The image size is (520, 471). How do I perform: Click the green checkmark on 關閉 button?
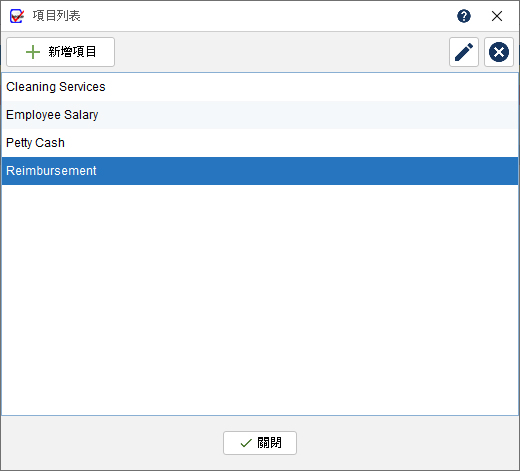246,443
